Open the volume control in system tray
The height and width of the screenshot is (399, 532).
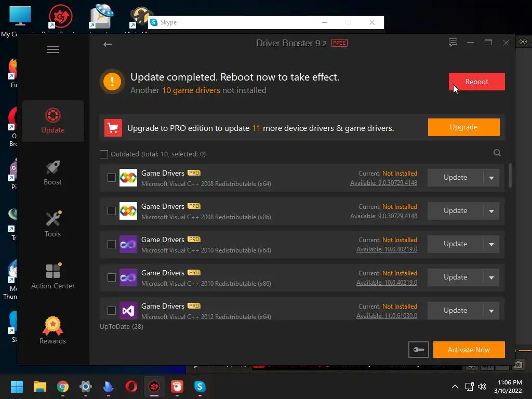pos(482,387)
